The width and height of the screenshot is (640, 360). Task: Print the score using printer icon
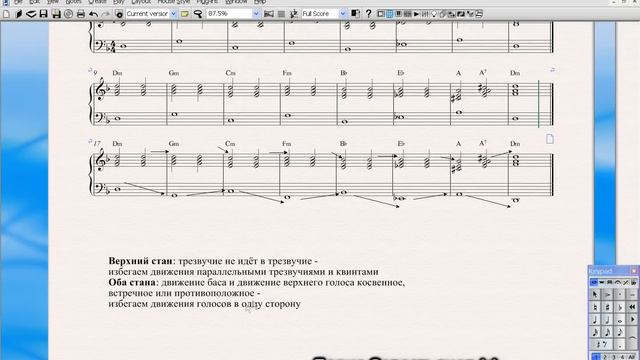(x=81, y=14)
